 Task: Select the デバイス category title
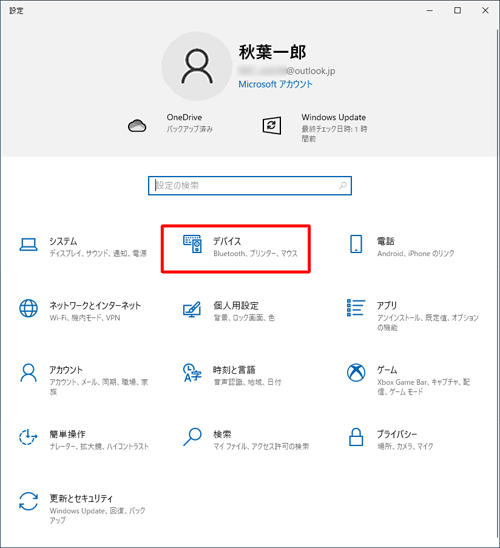tap(227, 241)
